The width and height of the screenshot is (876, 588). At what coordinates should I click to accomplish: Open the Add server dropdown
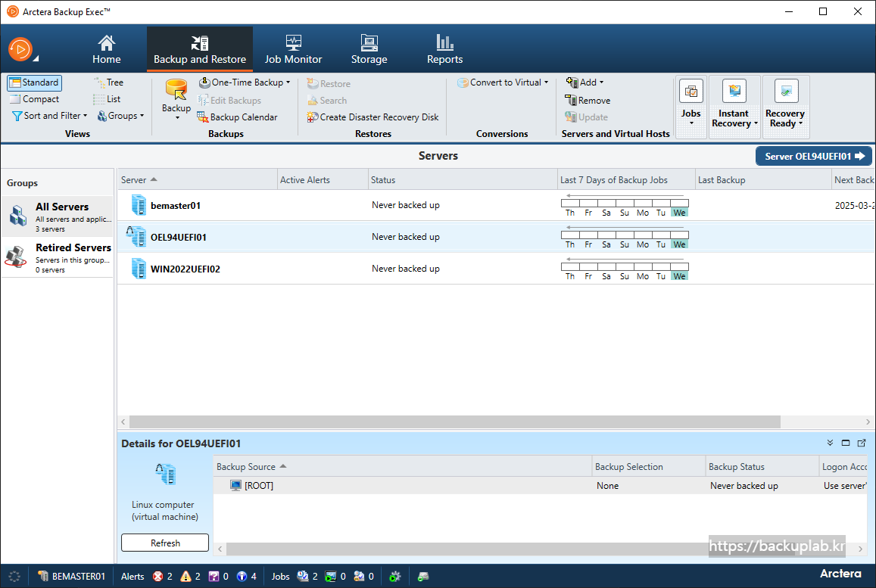click(585, 82)
